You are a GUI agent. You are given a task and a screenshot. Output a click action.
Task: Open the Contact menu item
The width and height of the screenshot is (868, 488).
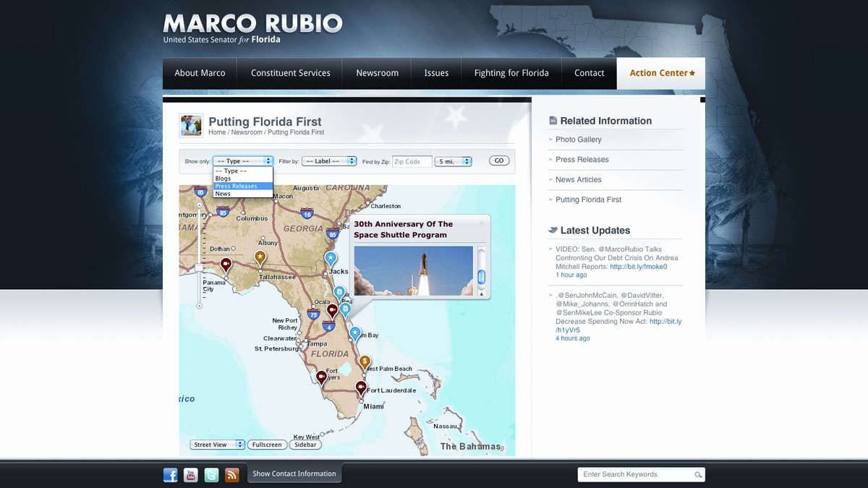click(x=590, y=73)
